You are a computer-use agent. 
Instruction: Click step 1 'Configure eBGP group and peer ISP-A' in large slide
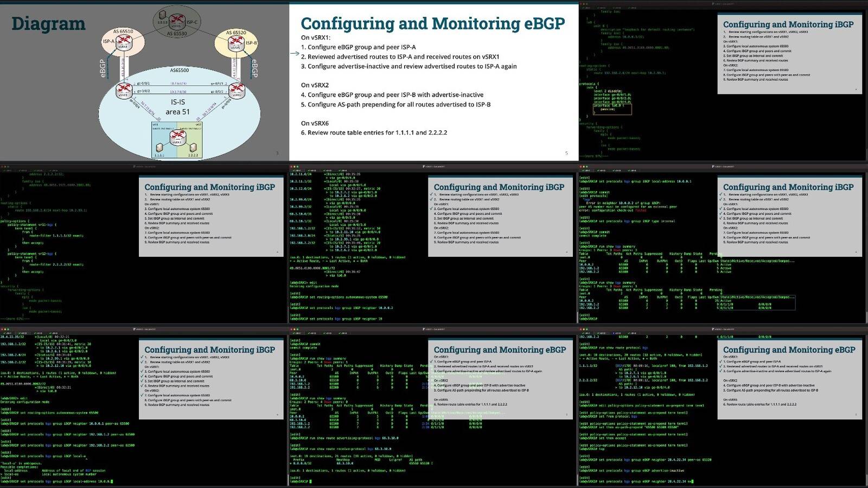pyautogui.click(x=359, y=47)
